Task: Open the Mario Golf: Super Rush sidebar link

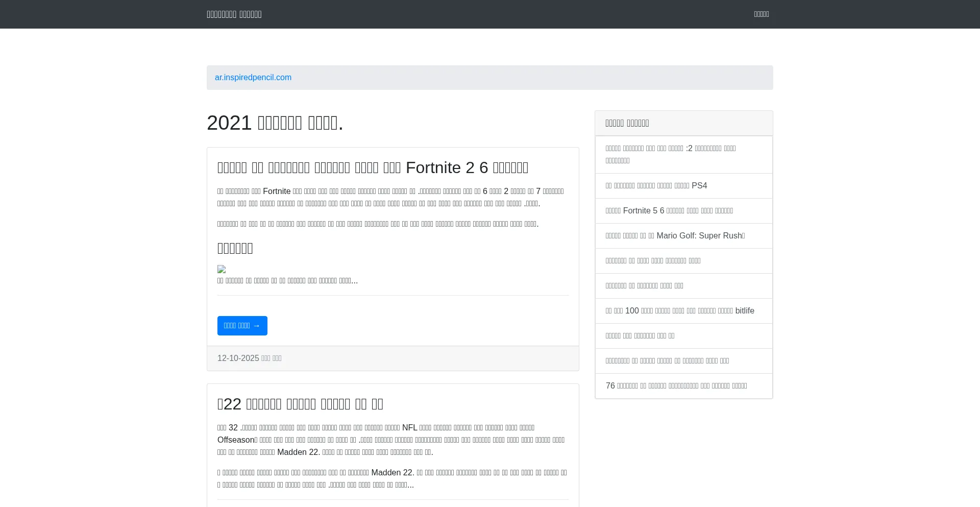Action: [675, 236]
